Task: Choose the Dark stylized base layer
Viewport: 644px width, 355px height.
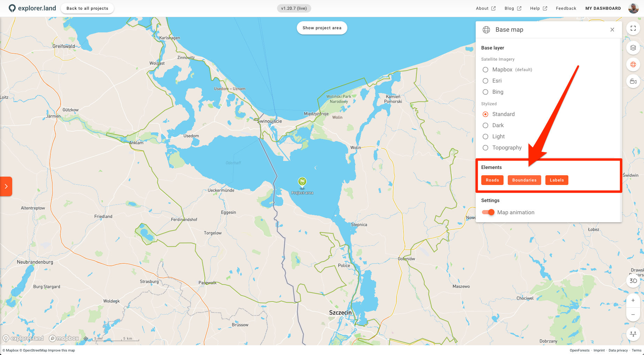Action: pyautogui.click(x=485, y=125)
